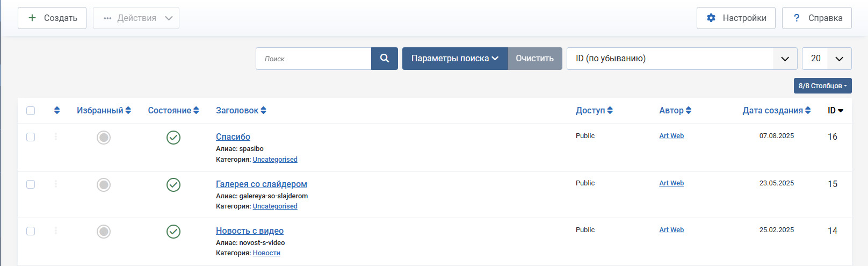Image resolution: width=868 pixels, height=266 pixels.
Task: Toggle featured star for Новость с видео
Action: pos(104,232)
